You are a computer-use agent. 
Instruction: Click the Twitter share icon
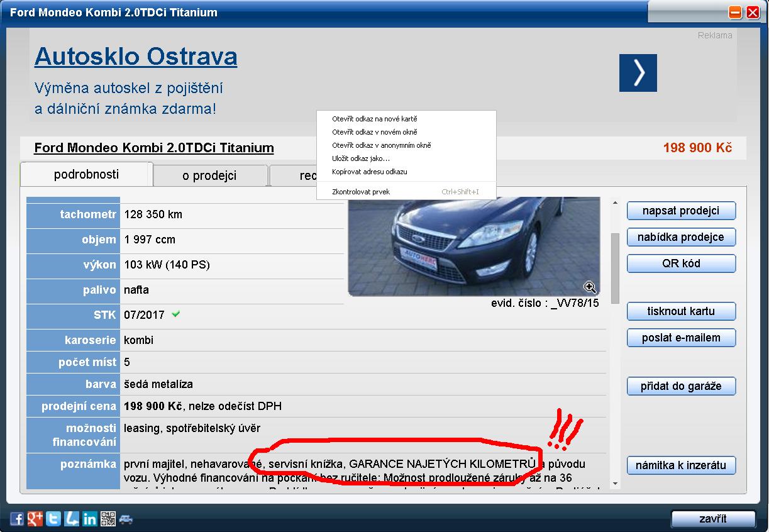53,519
